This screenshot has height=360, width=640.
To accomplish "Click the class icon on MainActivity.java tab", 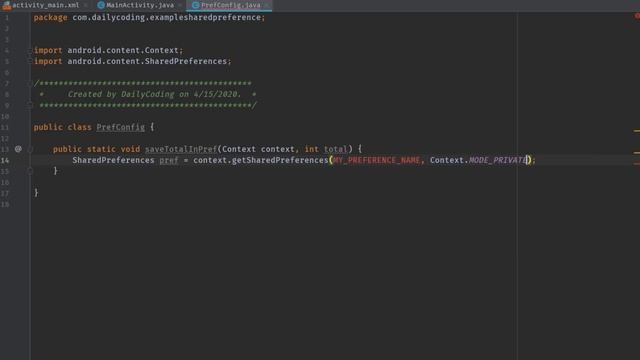I will coord(101,5).
